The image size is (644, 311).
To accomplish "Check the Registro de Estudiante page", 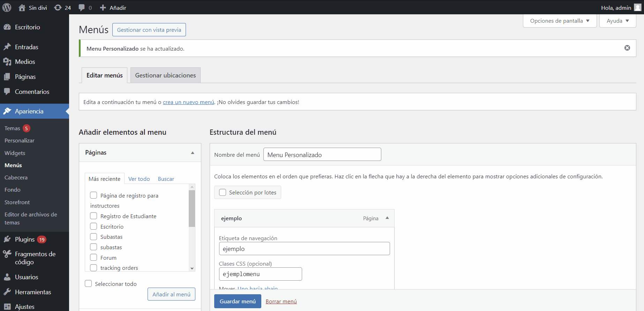I will [x=93, y=216].
